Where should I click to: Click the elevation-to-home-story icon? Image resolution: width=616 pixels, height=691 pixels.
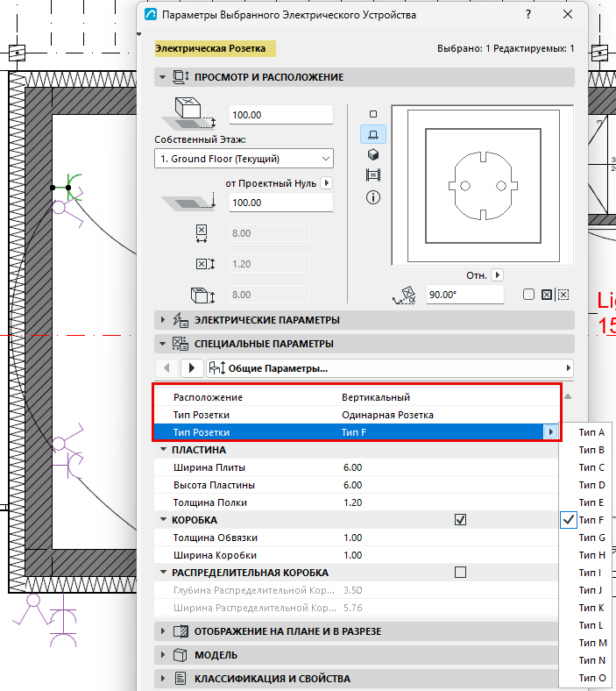point(189,114)
